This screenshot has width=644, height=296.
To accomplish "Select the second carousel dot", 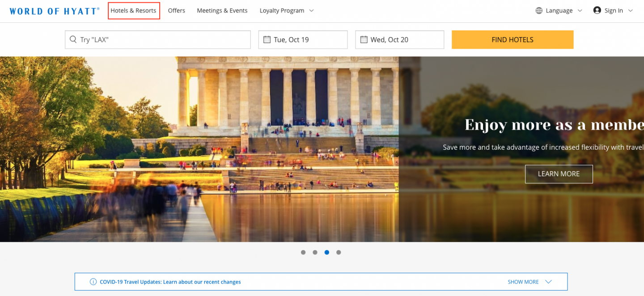I will coord(315,252).
